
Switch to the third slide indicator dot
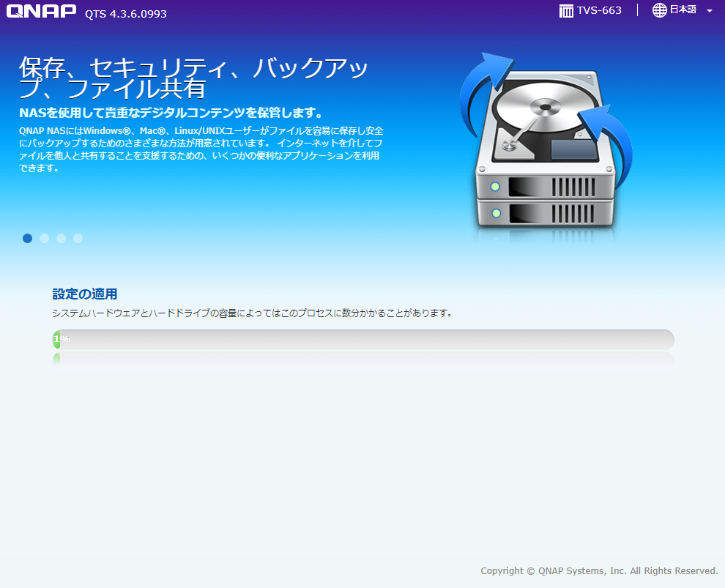[x=61, y=238]
